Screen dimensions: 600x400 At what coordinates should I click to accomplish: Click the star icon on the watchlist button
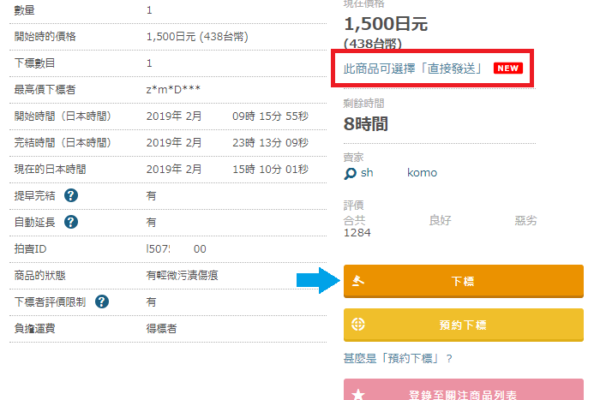coord(358,394)
